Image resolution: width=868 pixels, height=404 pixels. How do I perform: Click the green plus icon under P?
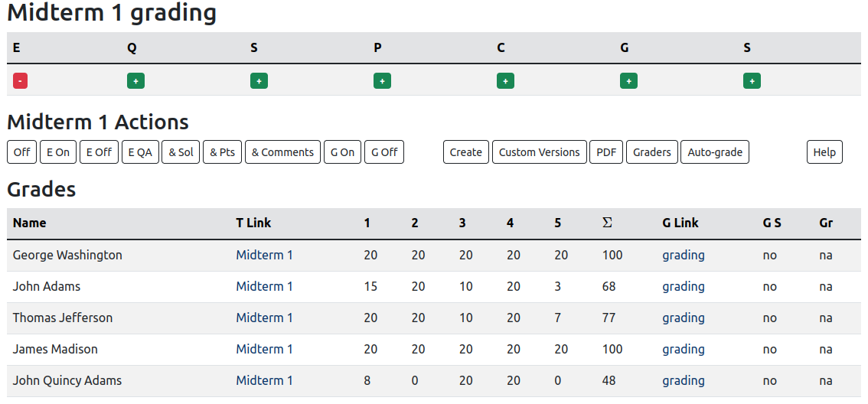(x=382, y=81)
